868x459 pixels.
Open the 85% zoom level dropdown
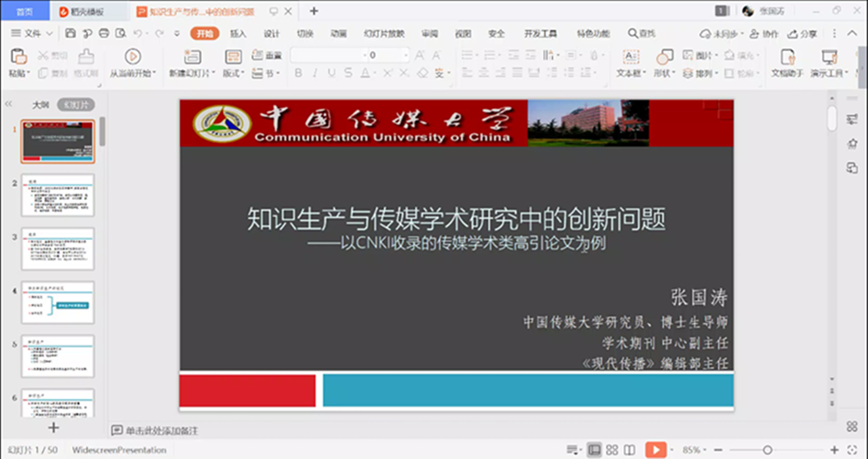tap(695, 450)
